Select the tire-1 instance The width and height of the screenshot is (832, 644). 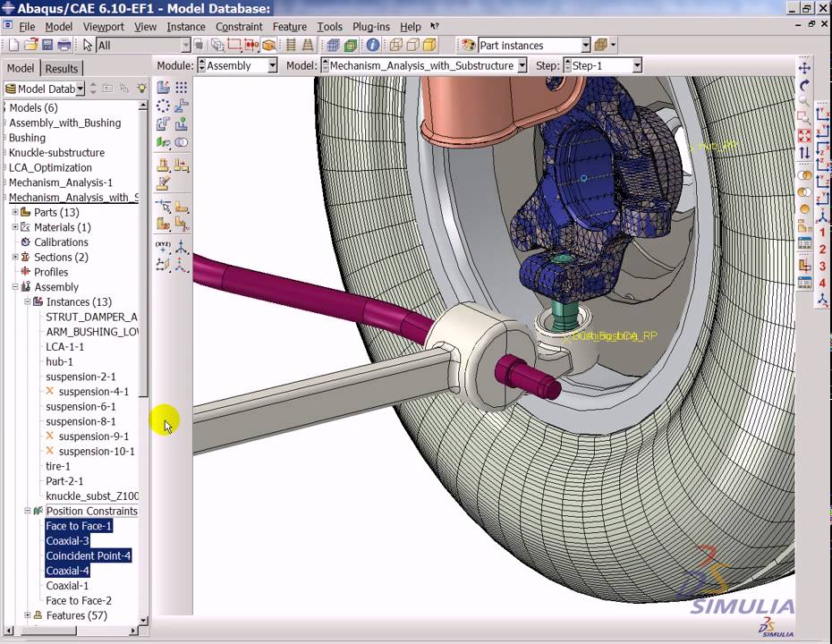coord(58,466)
